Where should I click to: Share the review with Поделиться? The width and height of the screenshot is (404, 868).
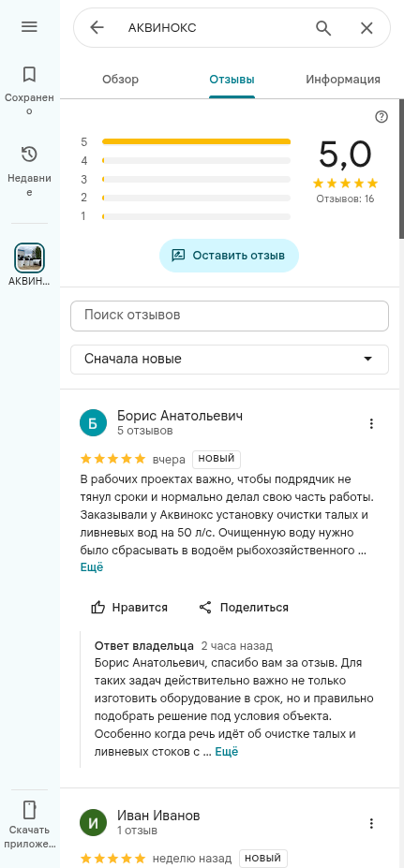point(244,608)
